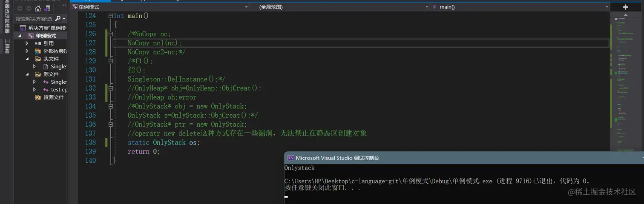
Task: Open the search options dropdown arrow
Action: [x=64, y=19]
